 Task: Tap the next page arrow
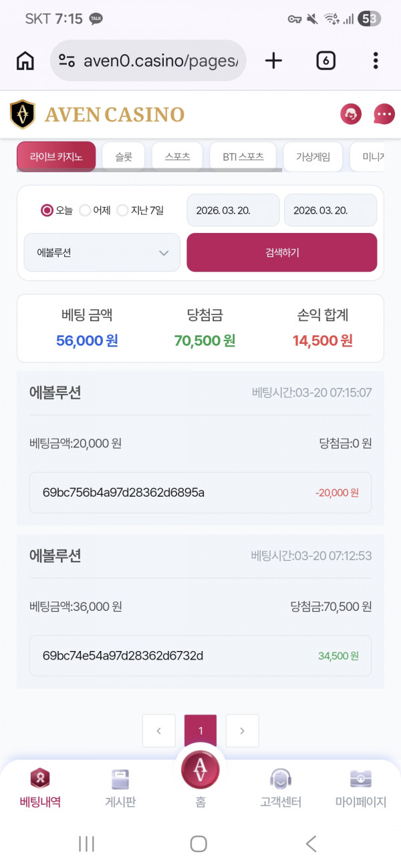(x=242, y=730)
